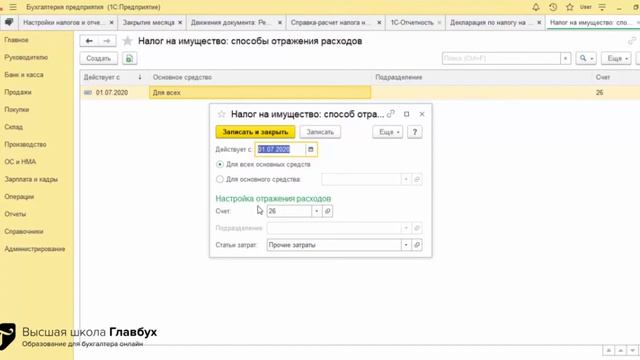Go back with left arrow
This screenshot has width=640, height=360.
tap(89, 41)
